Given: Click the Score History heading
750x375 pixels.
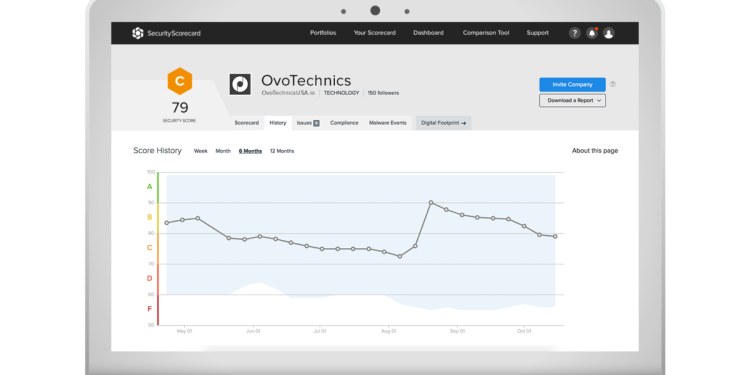Looking at the screenshot, I should pyautogui.click(x=157, y=151).
